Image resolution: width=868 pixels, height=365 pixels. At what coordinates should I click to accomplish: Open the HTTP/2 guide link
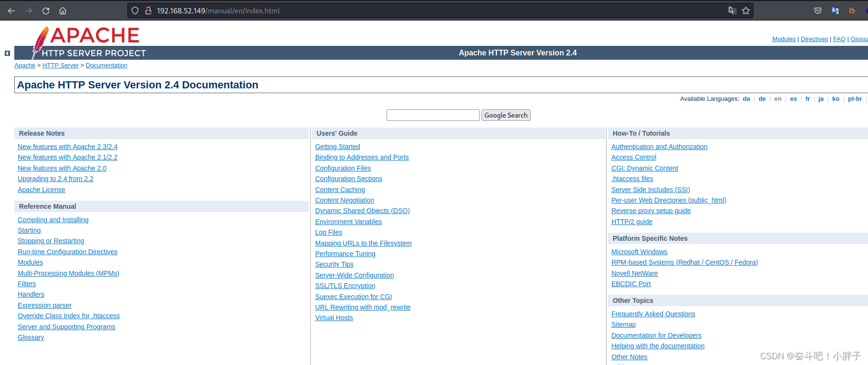click(632, 222)
